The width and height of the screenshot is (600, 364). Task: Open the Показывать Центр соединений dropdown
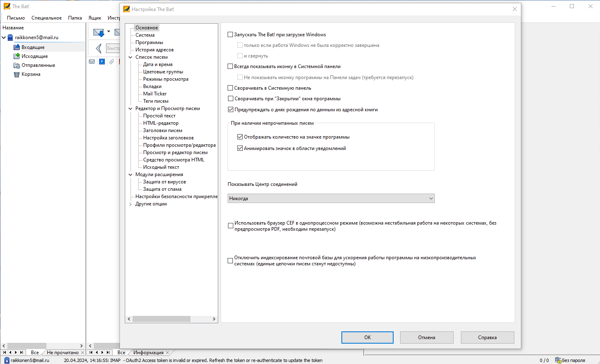coord(331,199)
